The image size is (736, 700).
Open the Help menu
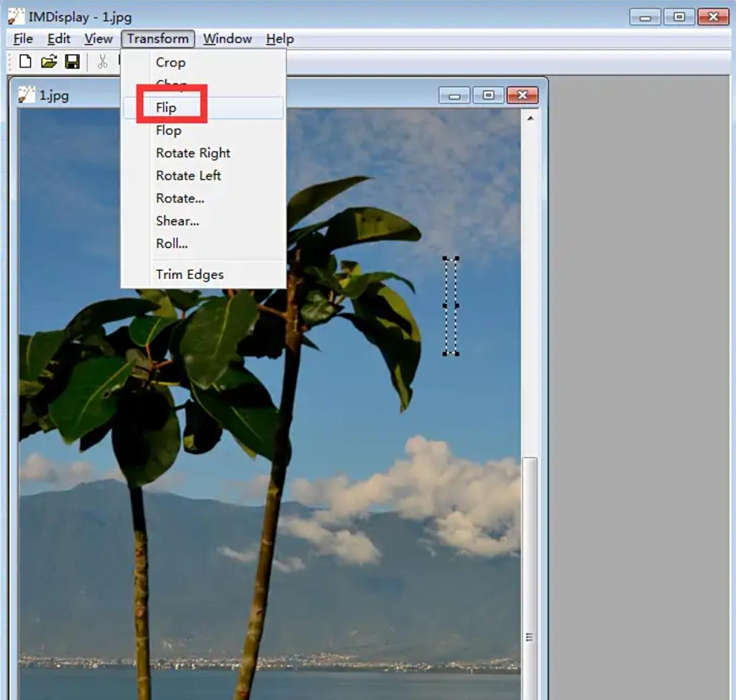pos(280,39)
